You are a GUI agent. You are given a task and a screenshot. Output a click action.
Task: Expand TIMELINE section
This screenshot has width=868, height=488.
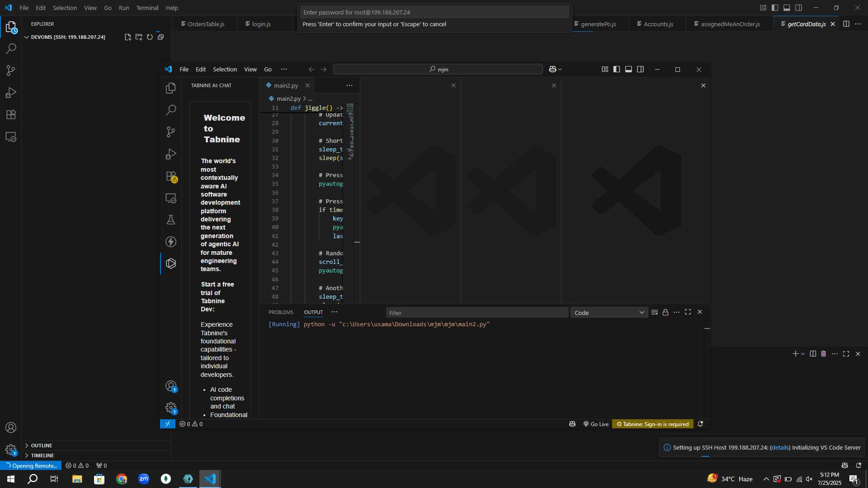42,455
